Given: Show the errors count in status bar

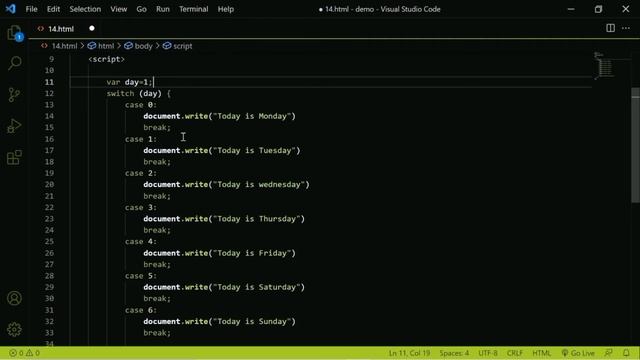Looking at the screenshot, I should point(16,353).
